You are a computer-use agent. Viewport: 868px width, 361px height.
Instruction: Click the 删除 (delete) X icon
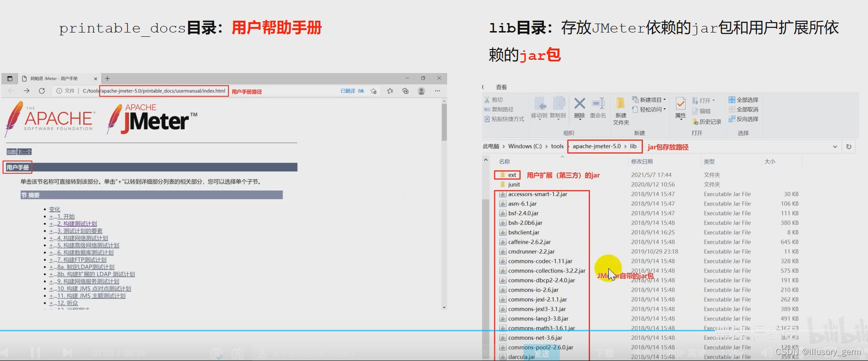(x=580, y=103)
